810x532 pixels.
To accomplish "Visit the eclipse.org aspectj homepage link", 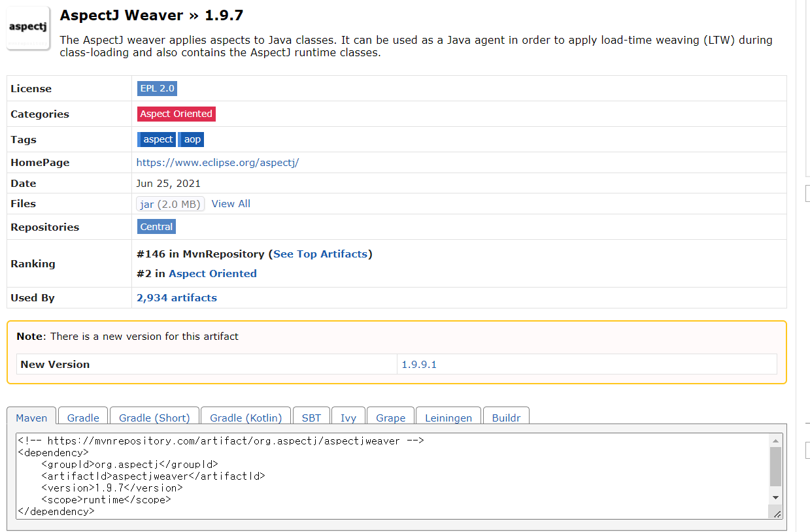I will coord(218,163).
